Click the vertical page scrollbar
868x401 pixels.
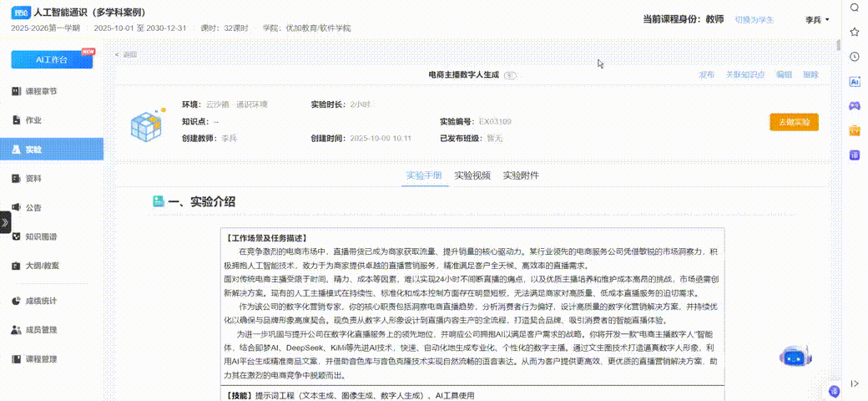[838, 46]
